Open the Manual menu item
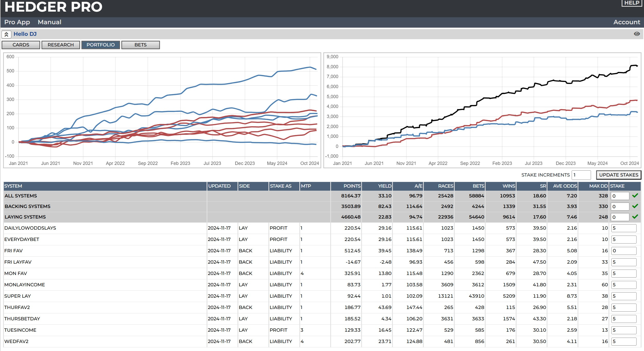Screen dimensions: 644x351 pyautogui.click(x=49, y=22)
